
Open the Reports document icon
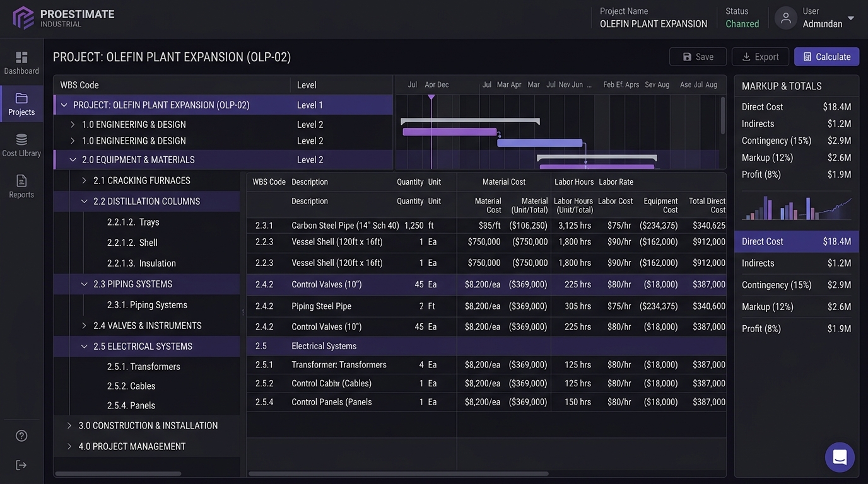pyautogui.click(x=21, y=181)
